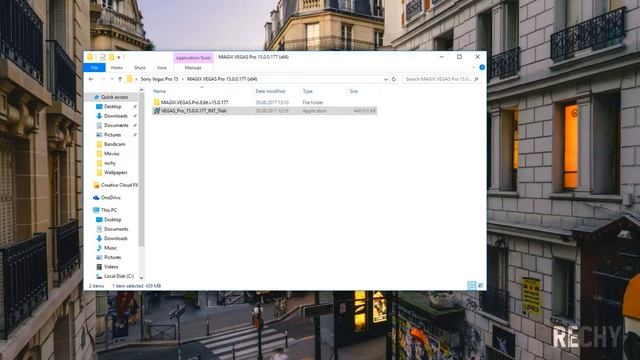640x360 pixels.
Task: Click the Downloads arrow icon under This PC
Action: click(99, 238)
